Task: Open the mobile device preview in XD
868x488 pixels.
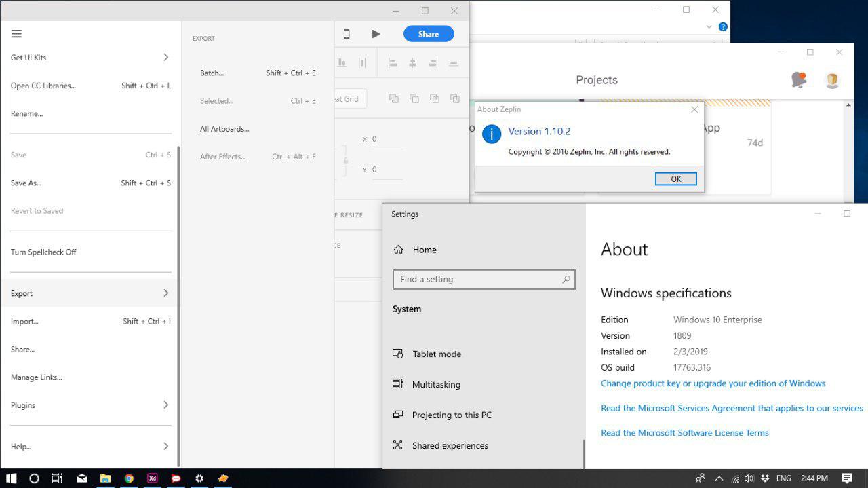Action: pyautogui.click(x=347, y=34)
